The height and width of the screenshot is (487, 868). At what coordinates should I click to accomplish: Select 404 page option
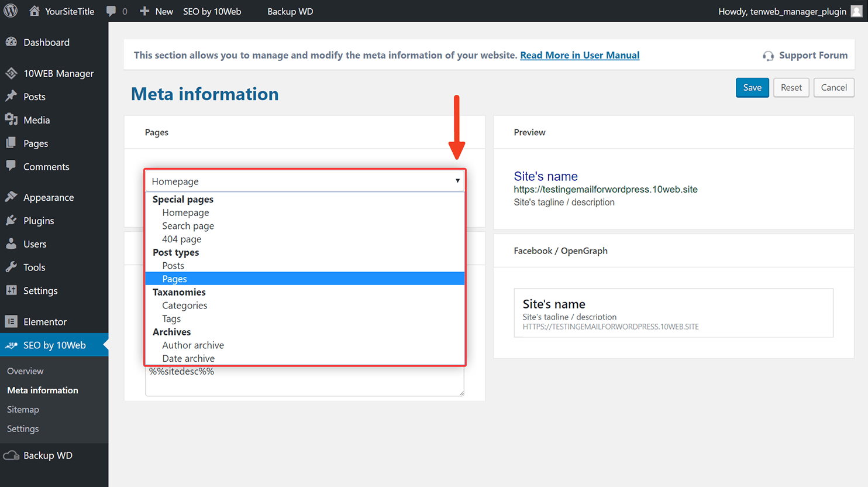point(305,239)
